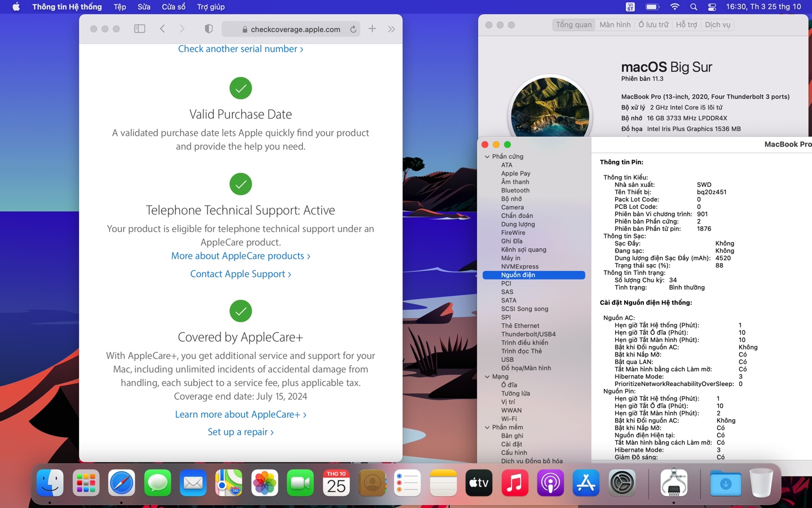Switch to the Ổ lưu trữ tab

pos(653,25)
